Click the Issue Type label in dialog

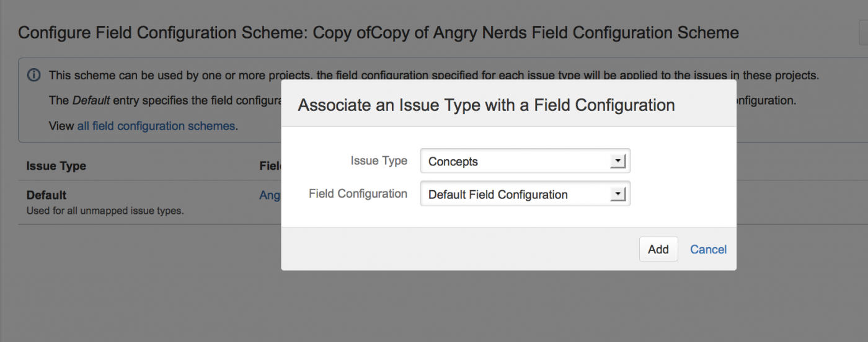(379, 160)
